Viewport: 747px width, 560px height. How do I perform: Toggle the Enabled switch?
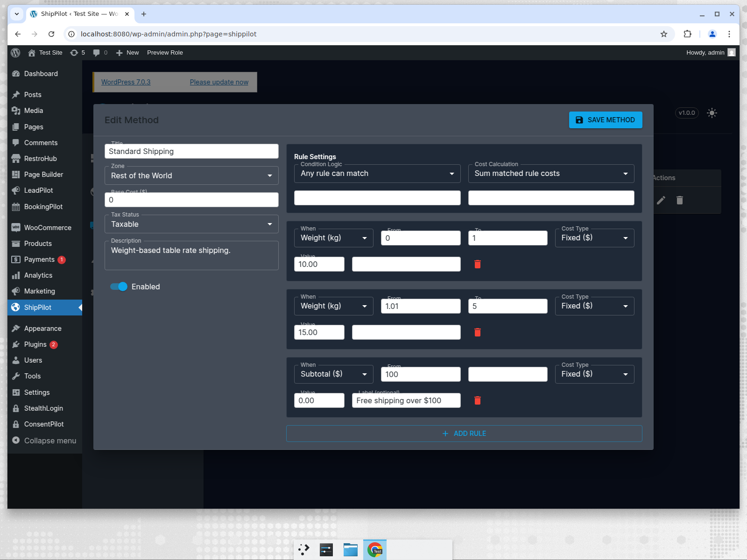click(119, 287)
